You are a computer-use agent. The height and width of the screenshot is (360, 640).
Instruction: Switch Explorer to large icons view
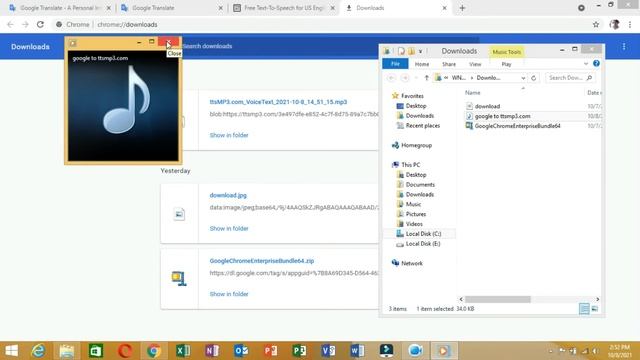coord(595,309)
